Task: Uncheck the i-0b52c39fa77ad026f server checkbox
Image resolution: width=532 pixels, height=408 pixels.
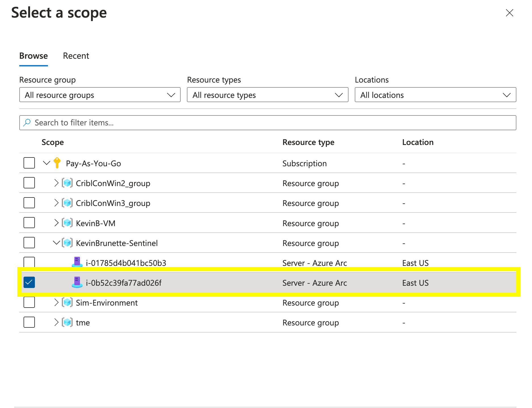Action: 29,283
